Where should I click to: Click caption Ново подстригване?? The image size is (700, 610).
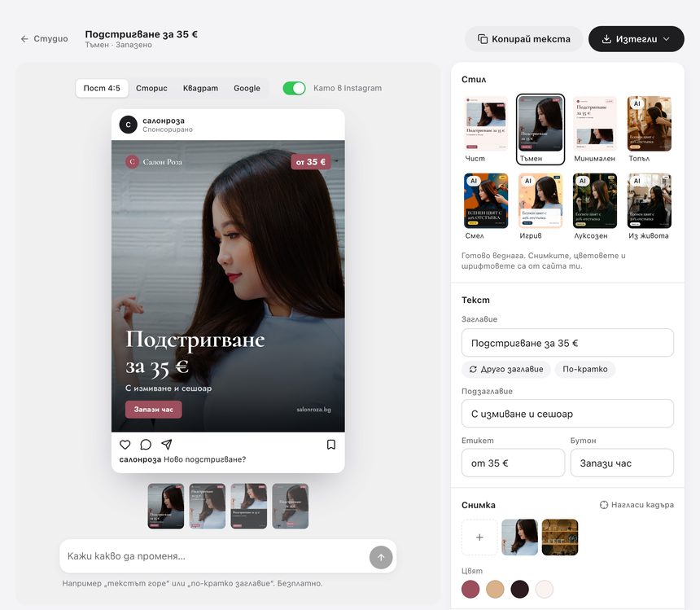(204, 459)
